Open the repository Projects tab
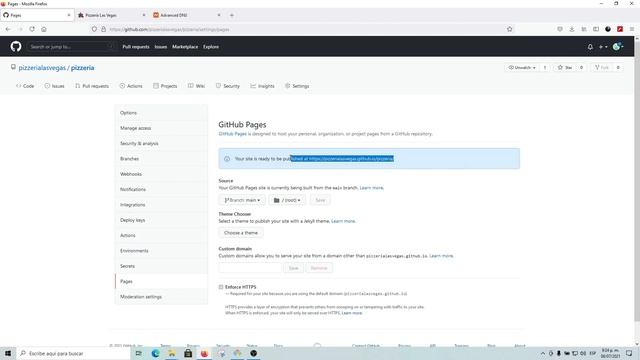 click(x=165, y=86)
